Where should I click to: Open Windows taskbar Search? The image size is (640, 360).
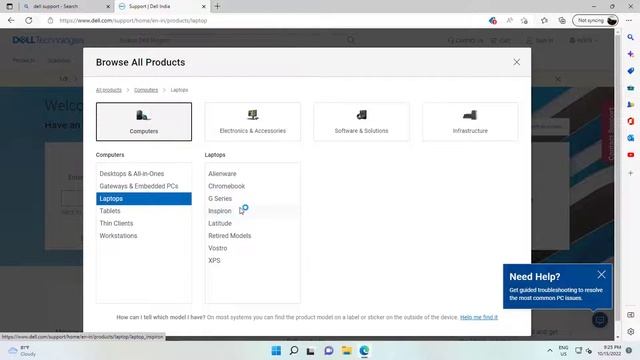[294, 351]
